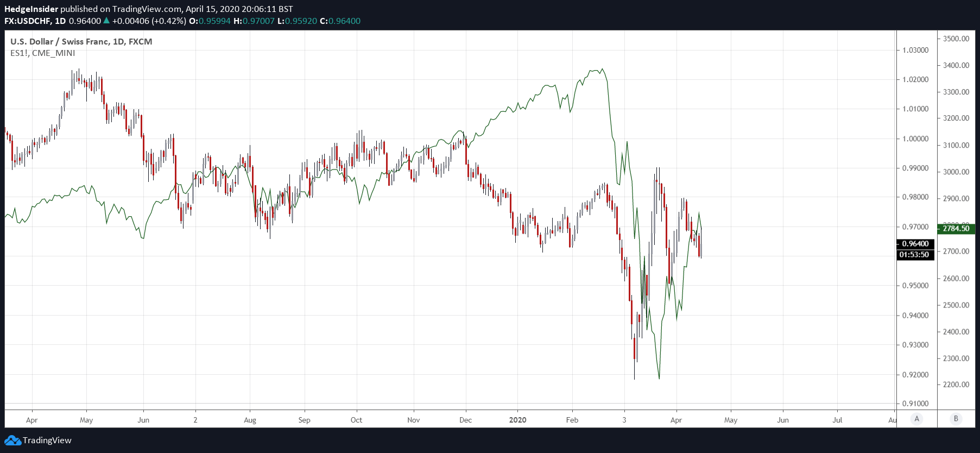Click the circled B scale button

(x=956, y=419)
